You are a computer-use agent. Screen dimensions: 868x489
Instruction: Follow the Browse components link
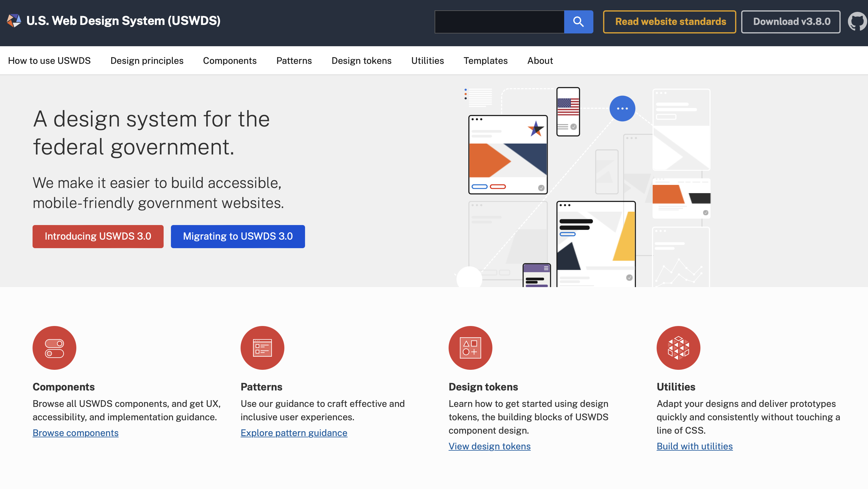pos(75,433)
